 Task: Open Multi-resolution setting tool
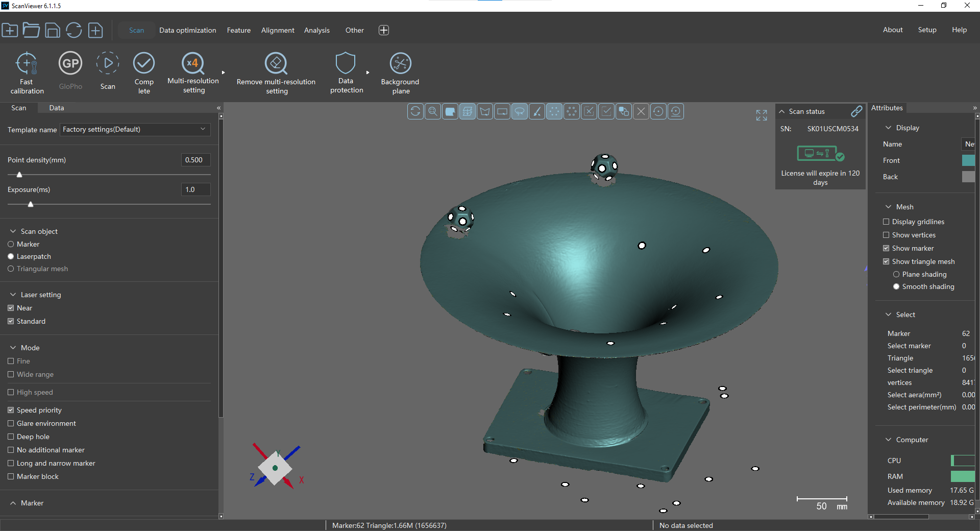click(193, 63)
